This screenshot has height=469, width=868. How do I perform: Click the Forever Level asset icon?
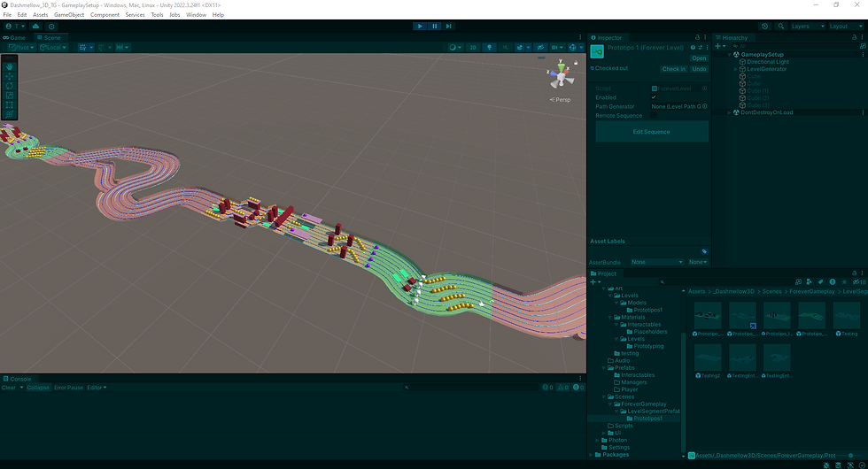pos(597,52)
